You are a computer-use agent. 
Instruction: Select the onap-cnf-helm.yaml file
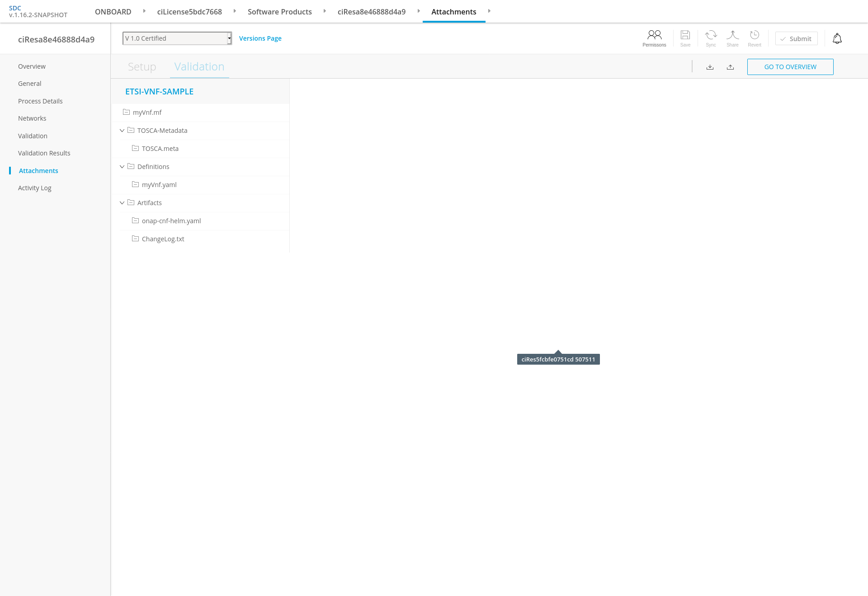171,221
